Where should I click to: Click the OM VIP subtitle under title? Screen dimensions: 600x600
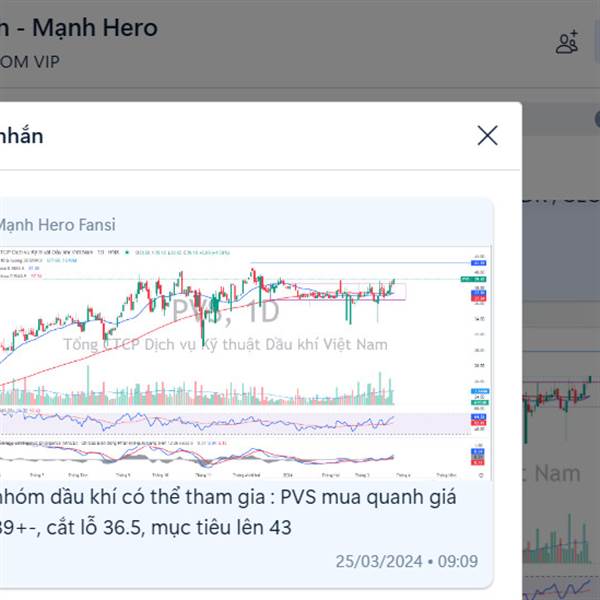pyautogui.click(x=30, y=62)
